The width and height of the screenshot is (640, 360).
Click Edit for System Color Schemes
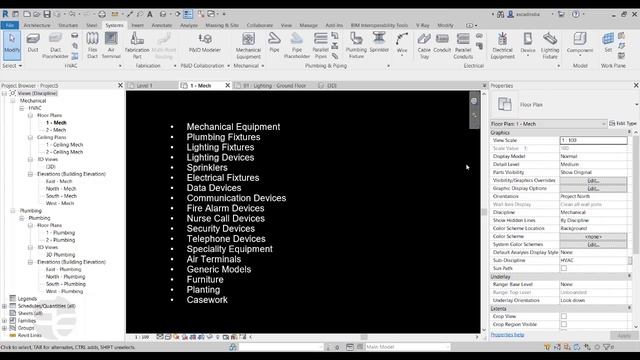(x=593, y=244)
